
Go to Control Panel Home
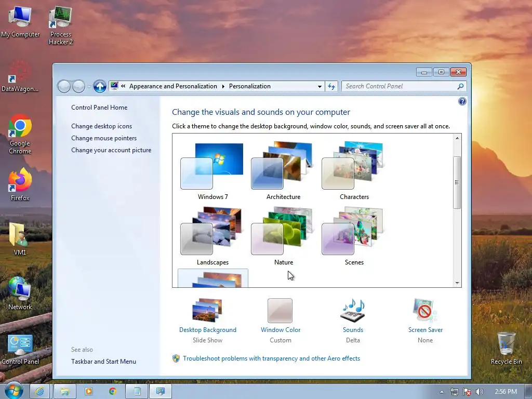coord(99,108)
